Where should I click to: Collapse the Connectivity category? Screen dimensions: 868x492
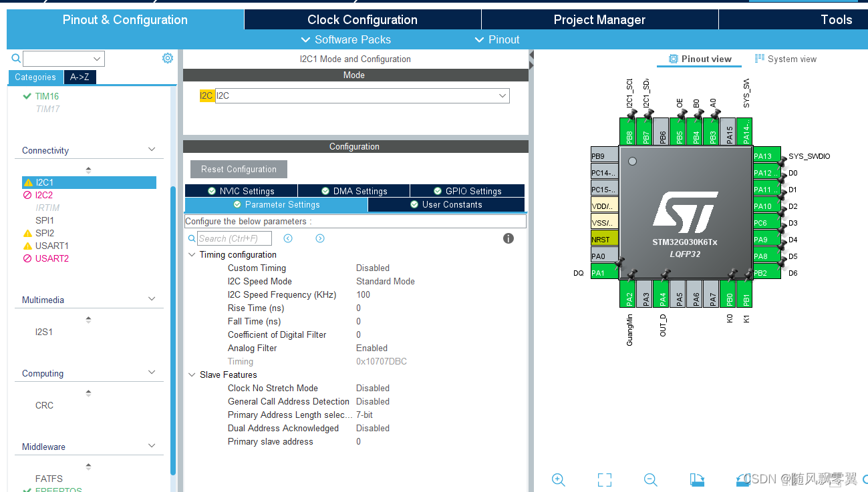coord(152,150)
